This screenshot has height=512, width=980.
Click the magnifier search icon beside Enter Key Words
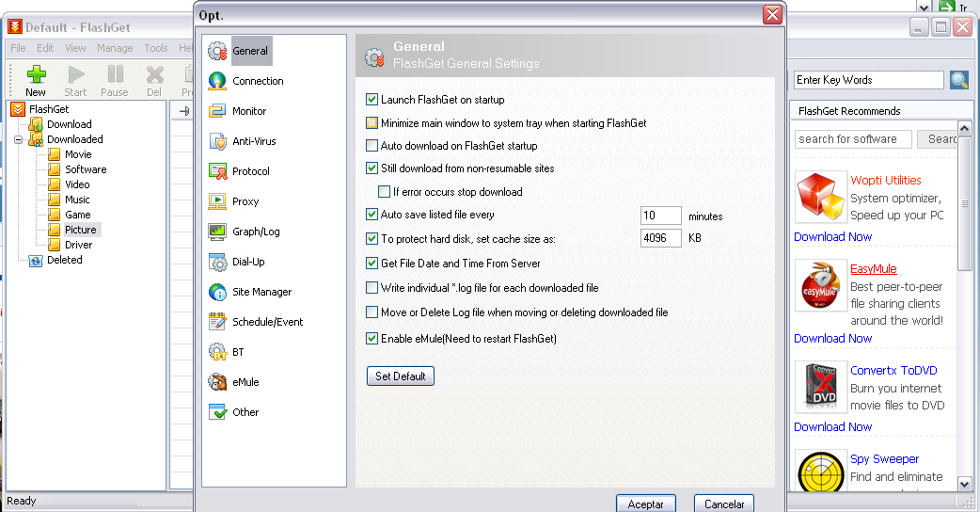tap(958, 80)
